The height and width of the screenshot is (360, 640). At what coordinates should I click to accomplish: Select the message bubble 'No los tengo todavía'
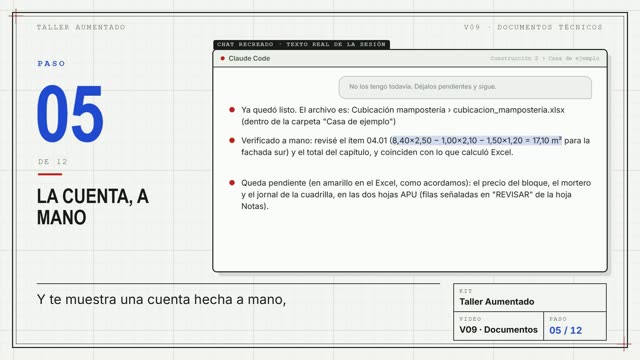click(465, 87)
